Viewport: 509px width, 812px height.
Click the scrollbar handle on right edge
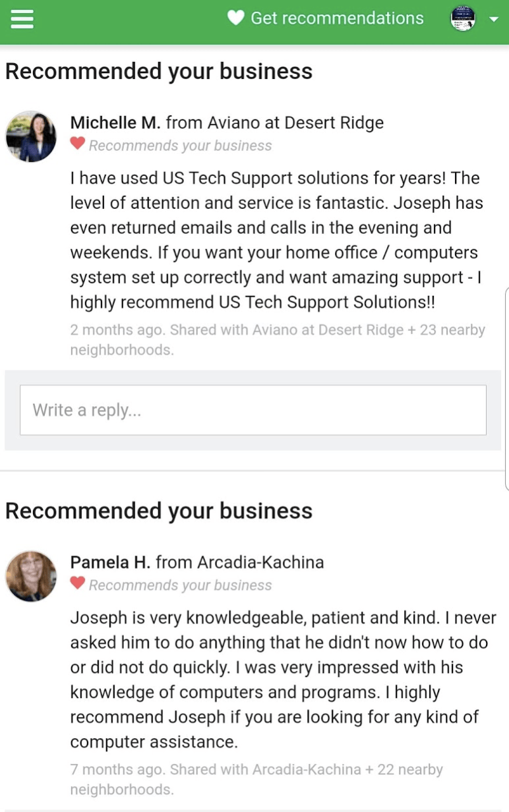pos(506,389)
